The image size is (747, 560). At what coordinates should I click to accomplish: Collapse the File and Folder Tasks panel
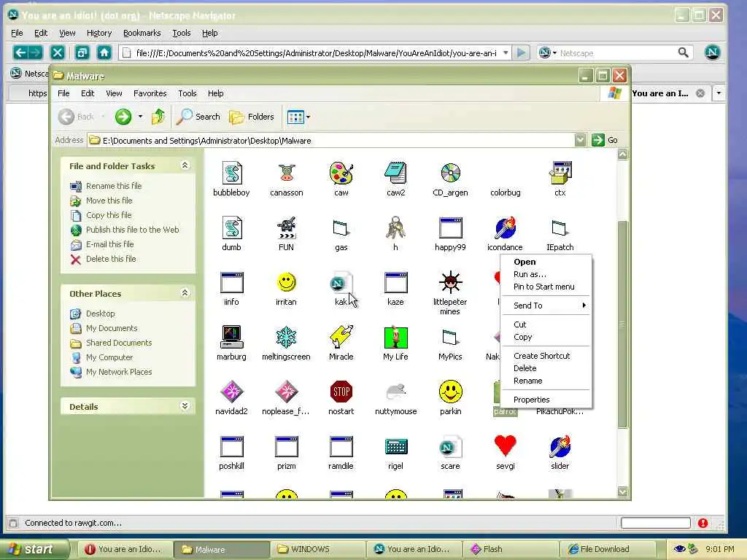click(x=185, y=166)
